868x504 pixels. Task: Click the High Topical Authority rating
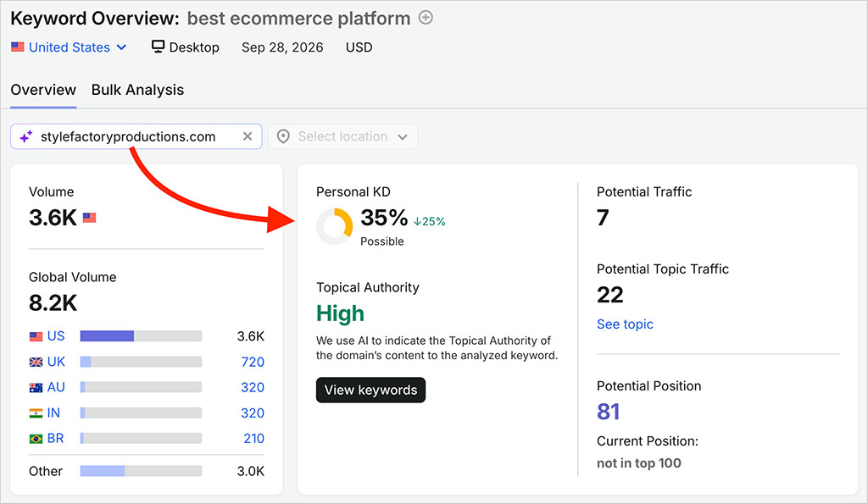(x=340, y=313)
